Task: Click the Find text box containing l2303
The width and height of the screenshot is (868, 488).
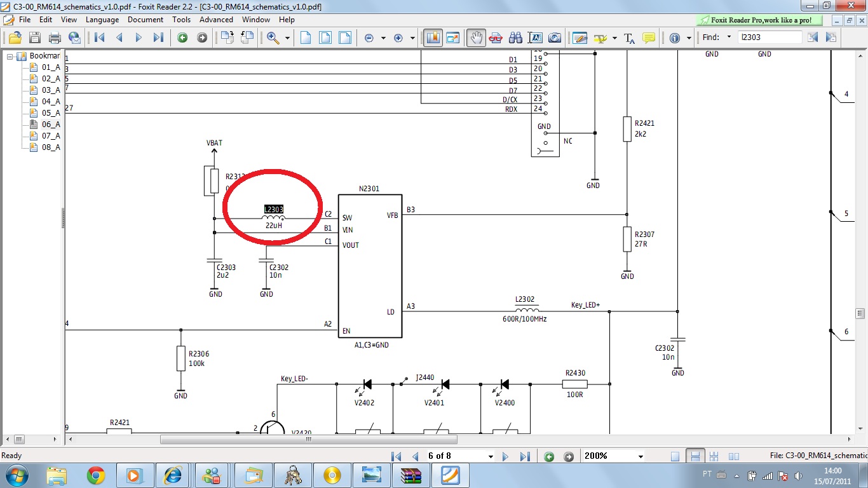Action: pos(770,37)
